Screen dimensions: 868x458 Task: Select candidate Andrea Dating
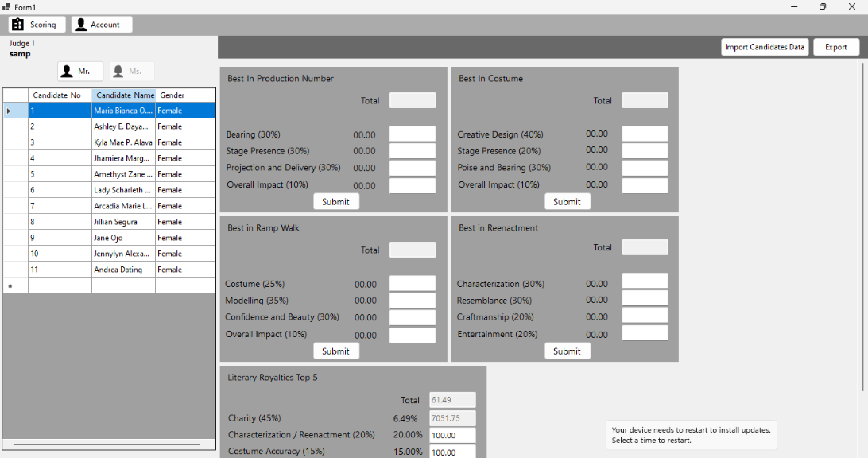tap(109, 269)
